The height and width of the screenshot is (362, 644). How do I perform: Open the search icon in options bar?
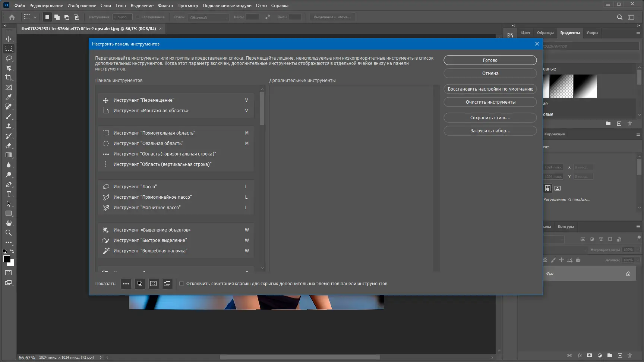click(x=619, y=17)
